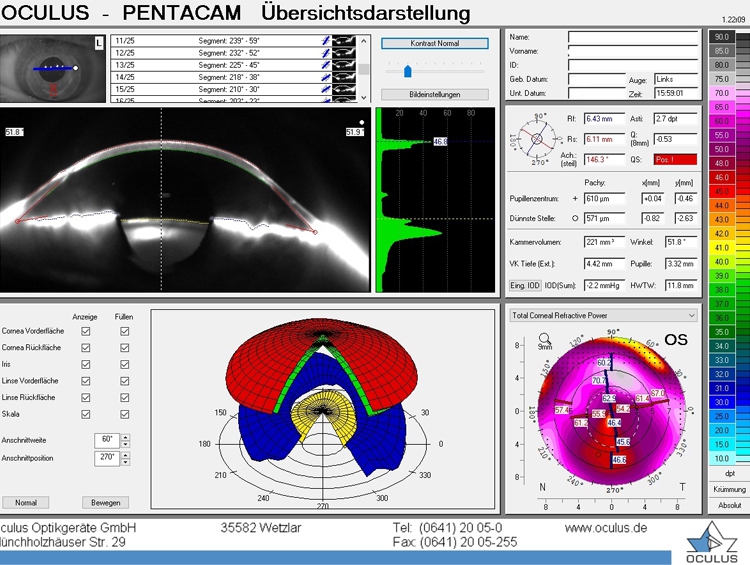Toggle Linse Rückfläche Anzeige checkbox
Screen dimensions: 750x565
pyautogui.click(x=86, y=398)
